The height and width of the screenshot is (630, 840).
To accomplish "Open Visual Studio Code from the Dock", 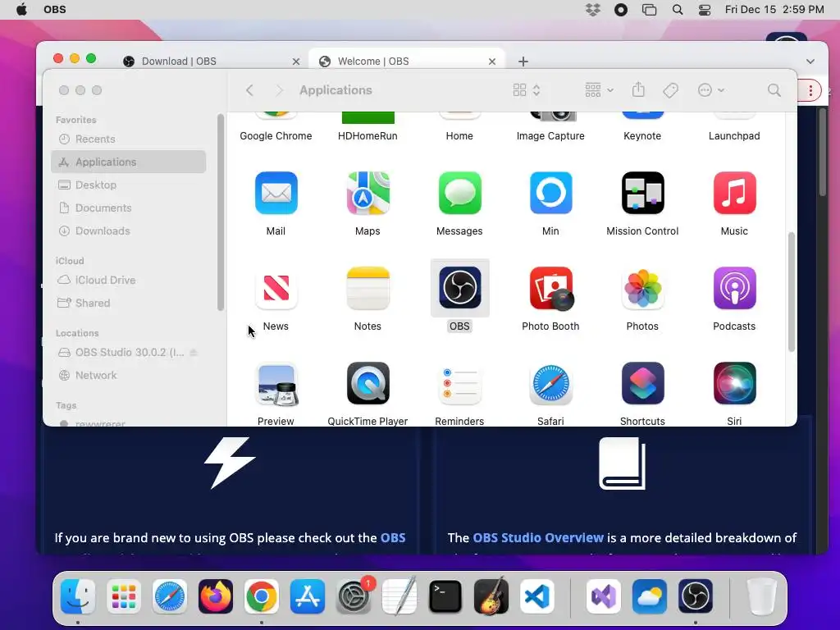I will click(x=537, y=596).
